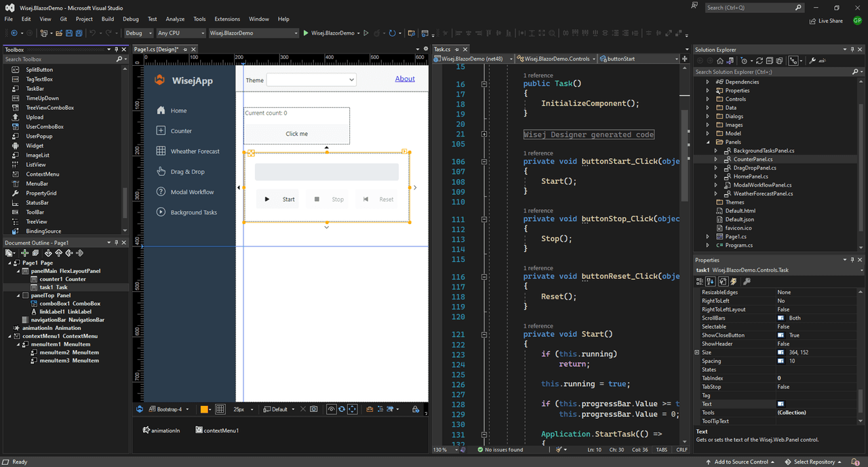This screenshot has height=467, width=868.
Task: Click the Restart circular arrow icon
Action: tap(392, 33)
